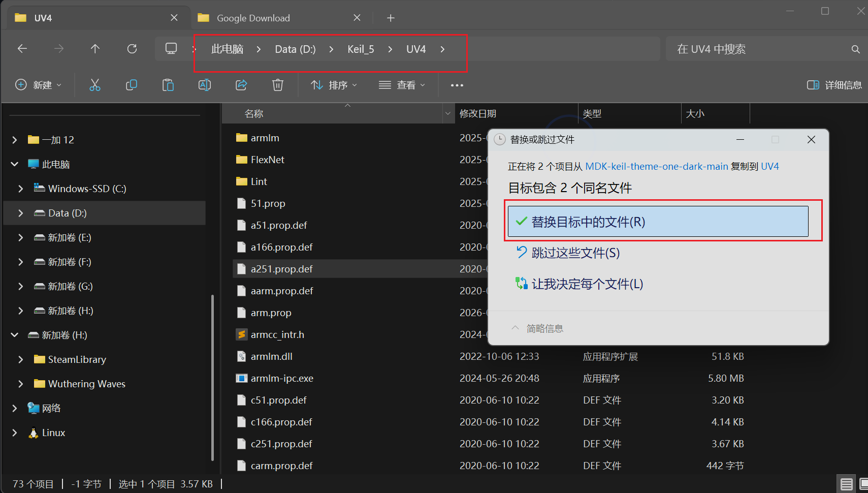The image size is (868, 493).
Task: Choose 替换目标中的文件(R) option
Action: coord(658,222)
